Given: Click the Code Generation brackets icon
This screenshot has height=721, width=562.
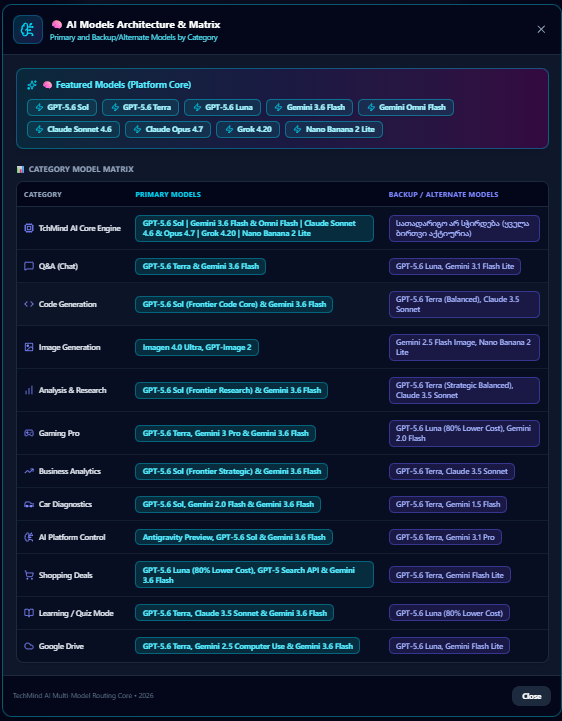Looking at the screenshot, I should (29, 304).
